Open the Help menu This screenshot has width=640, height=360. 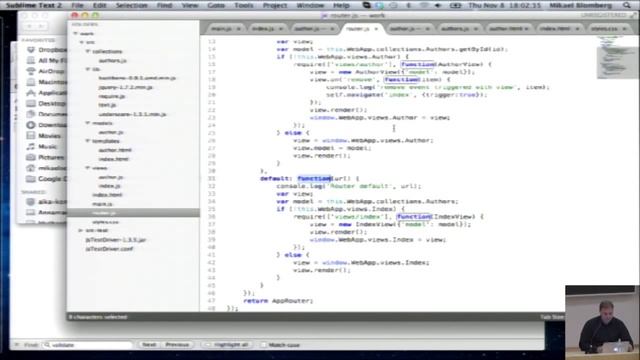click(341, 6)
